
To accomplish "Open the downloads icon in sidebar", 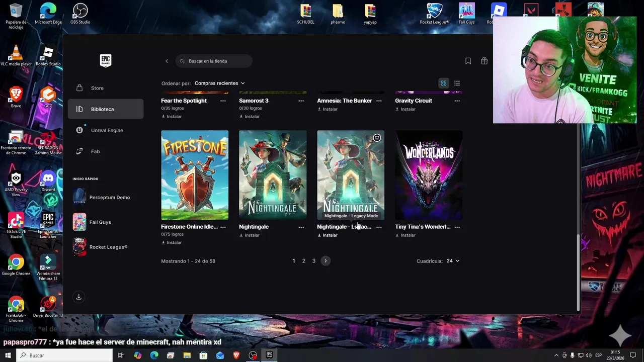I will (x=78, y=297).
